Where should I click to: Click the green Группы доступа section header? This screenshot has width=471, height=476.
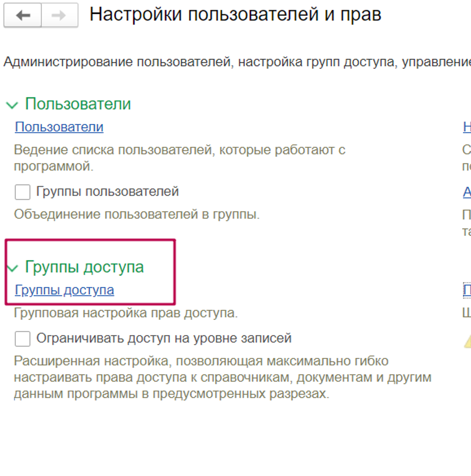84,267
